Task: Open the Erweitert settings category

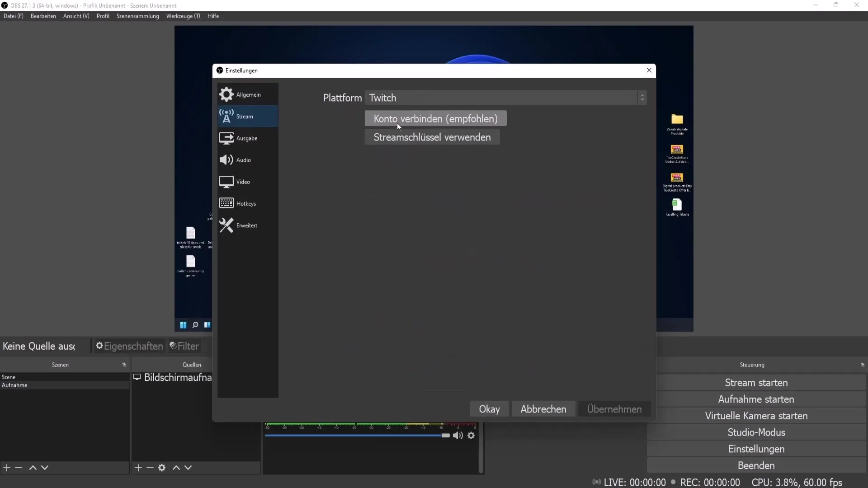Action: coord(248,225)
